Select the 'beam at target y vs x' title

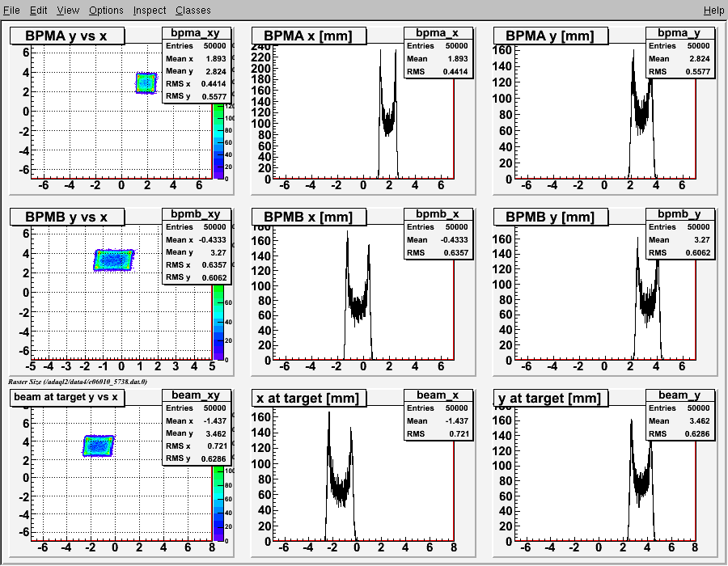tap(67, 398)
